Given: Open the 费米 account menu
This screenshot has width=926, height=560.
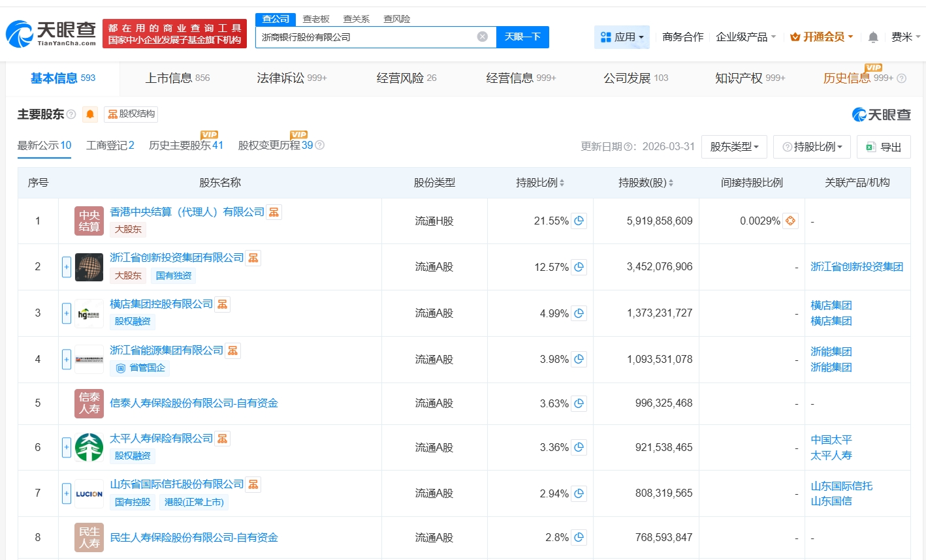Looking at the screenshot, I should 906,37.
